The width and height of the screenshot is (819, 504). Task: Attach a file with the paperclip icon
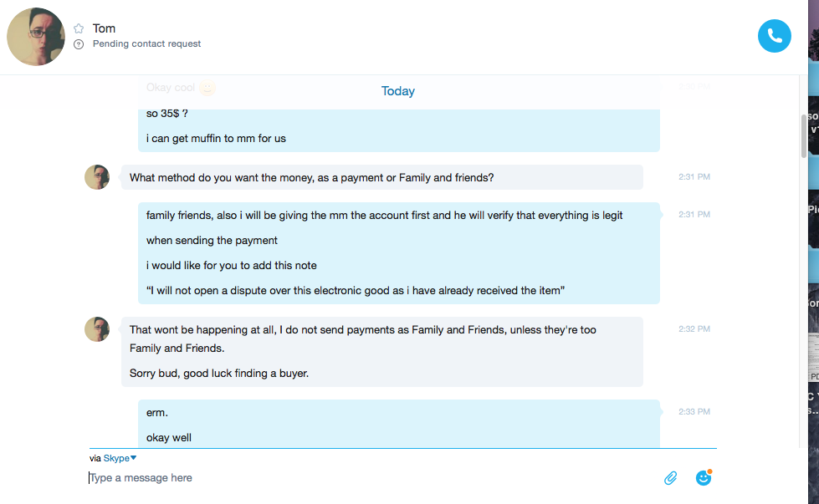(671, 478)
